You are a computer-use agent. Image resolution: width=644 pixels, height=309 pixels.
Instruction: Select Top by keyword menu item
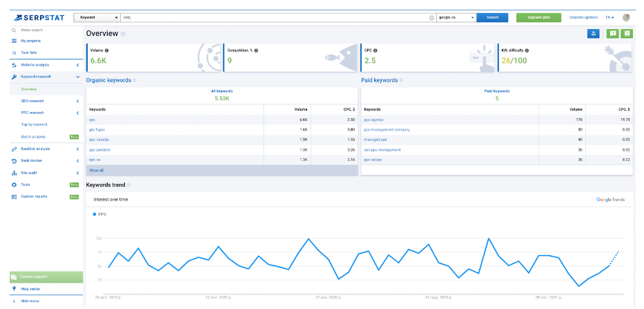click(x=34, y=124)
